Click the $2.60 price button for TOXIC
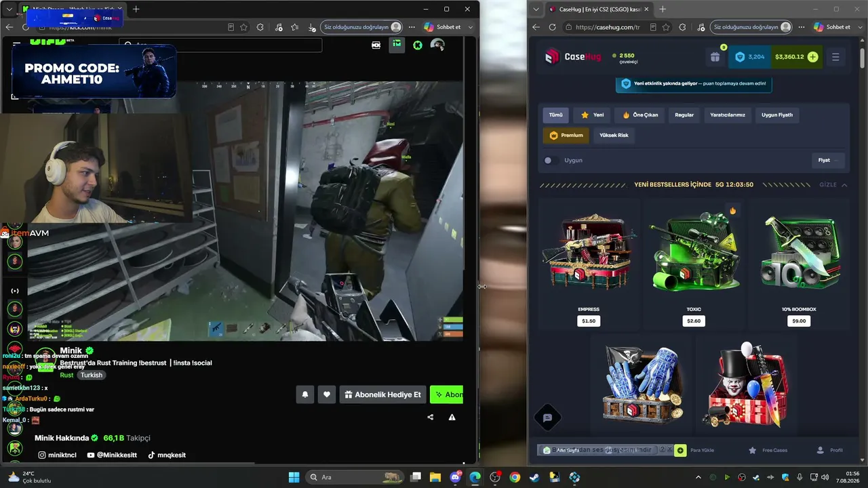The image size is (868, 488). click(x=694, y=321)
